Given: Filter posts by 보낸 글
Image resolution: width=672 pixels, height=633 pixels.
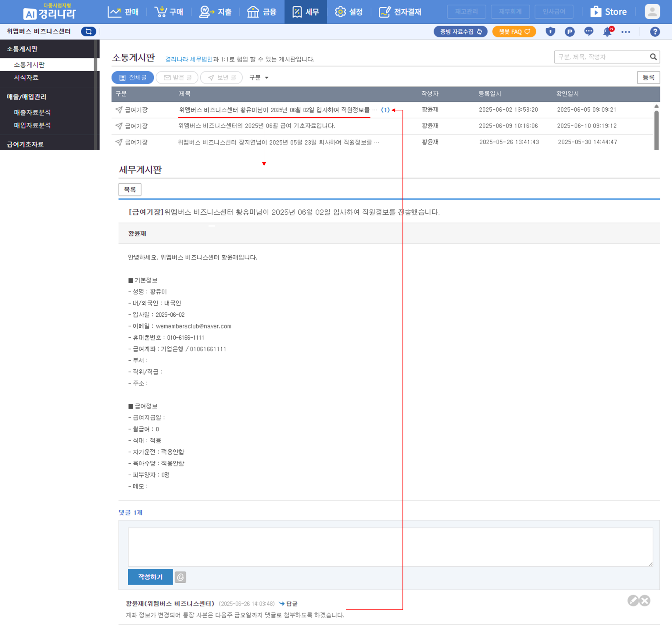Looking at the screenshot, I should coord(221,78).
